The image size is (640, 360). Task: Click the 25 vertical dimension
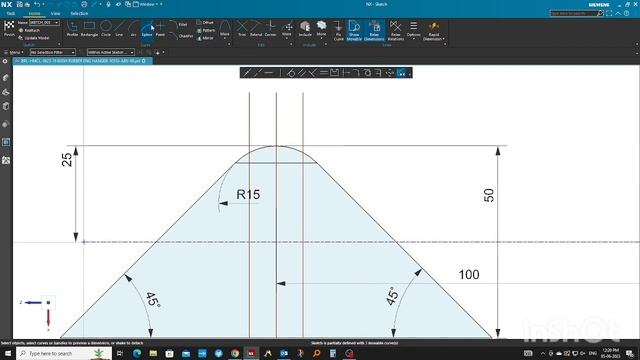67,159
